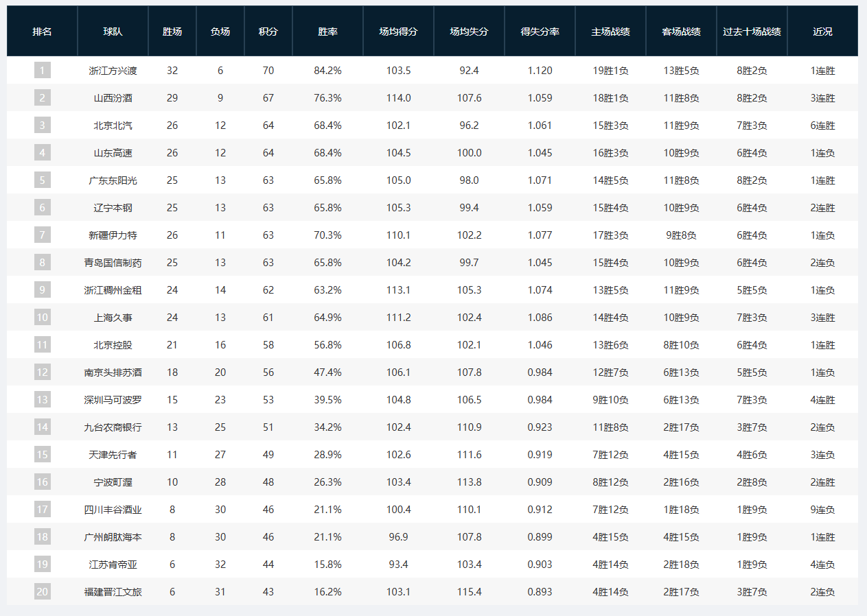Screen dimensions: 867x616
Task: Click the rank 13 badge icon
Action: [42, 399]
